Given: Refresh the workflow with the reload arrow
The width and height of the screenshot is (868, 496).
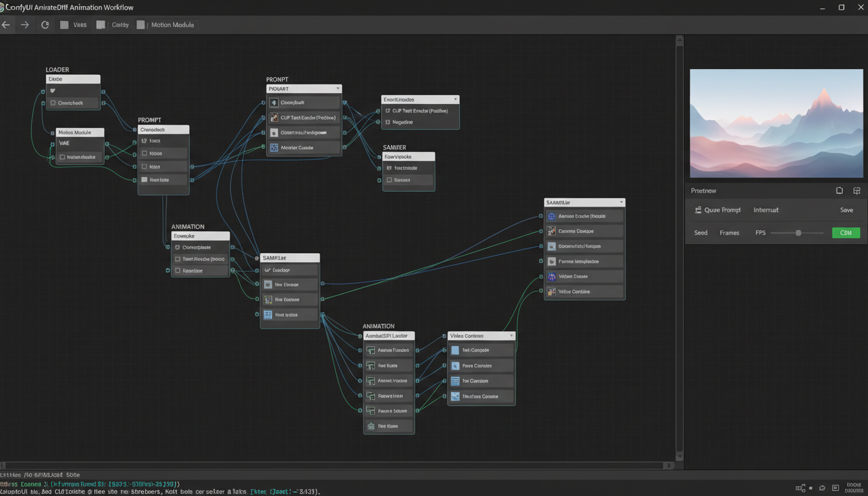Looking at the screenshot, I should point(45,25).
